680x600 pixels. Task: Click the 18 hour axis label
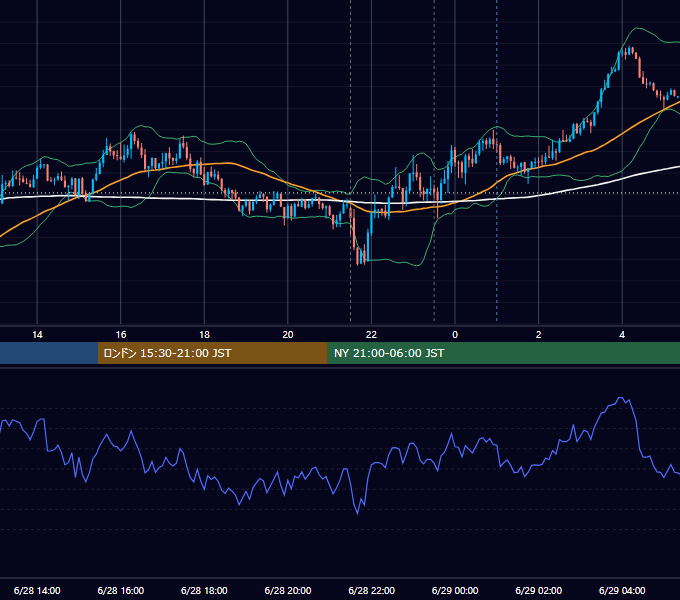(204, 335)
